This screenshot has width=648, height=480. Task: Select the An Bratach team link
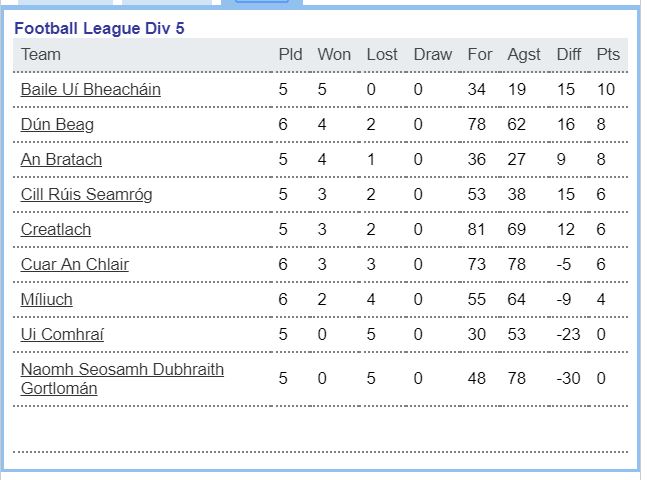[x=61, y=159]
